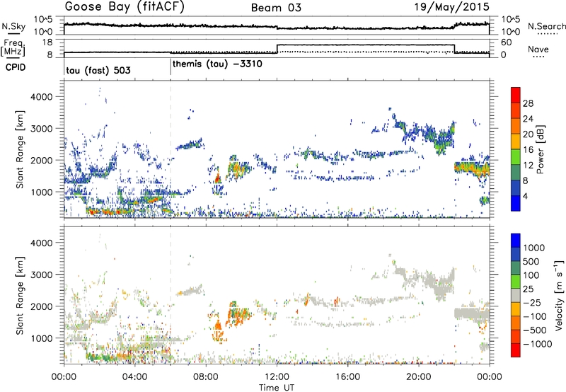Click the '16' Power colorbar value
This screenshot has height=392, width=566.
pos(528,150)
